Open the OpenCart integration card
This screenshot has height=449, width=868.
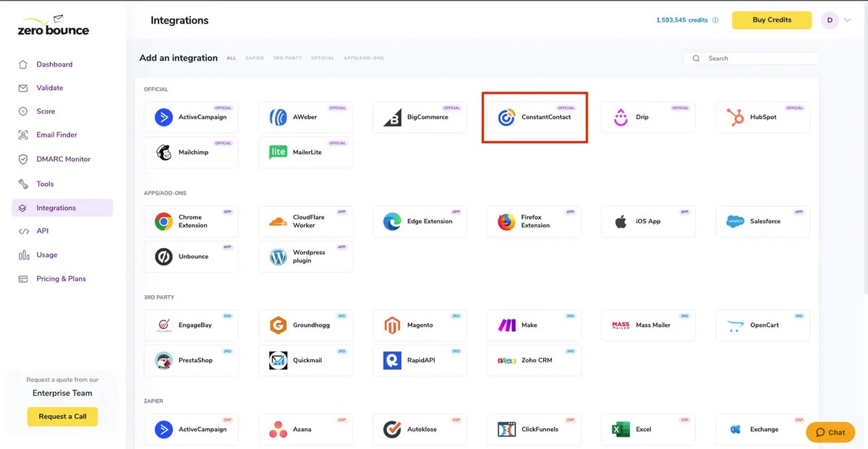pyautogui.click(x=762, y=325)
